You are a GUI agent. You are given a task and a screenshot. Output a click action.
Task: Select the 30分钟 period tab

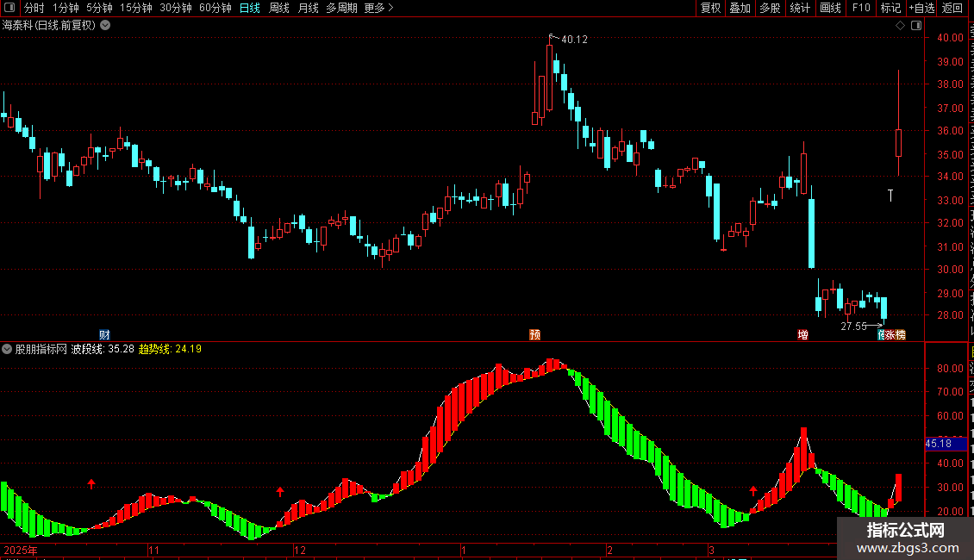click(x=176, y=8)
